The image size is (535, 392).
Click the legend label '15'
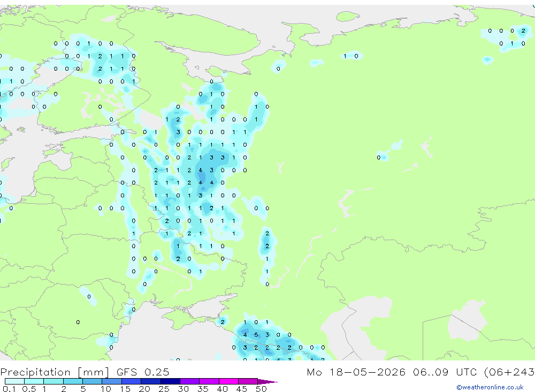click(x=125, y=389)
